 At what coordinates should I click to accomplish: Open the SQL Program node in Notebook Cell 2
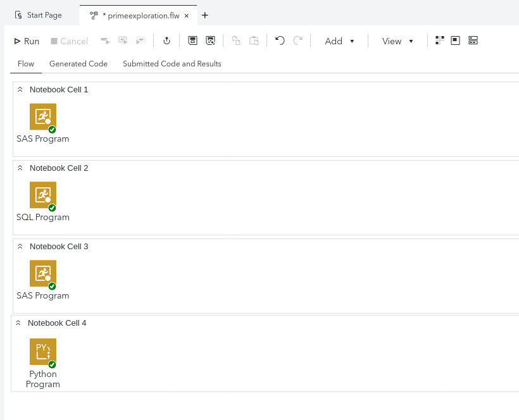click(x=42, y=196)
